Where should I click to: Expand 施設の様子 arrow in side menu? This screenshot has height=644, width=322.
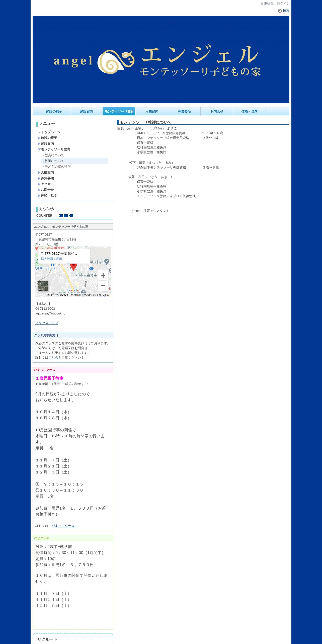click(x=39, y=138)
